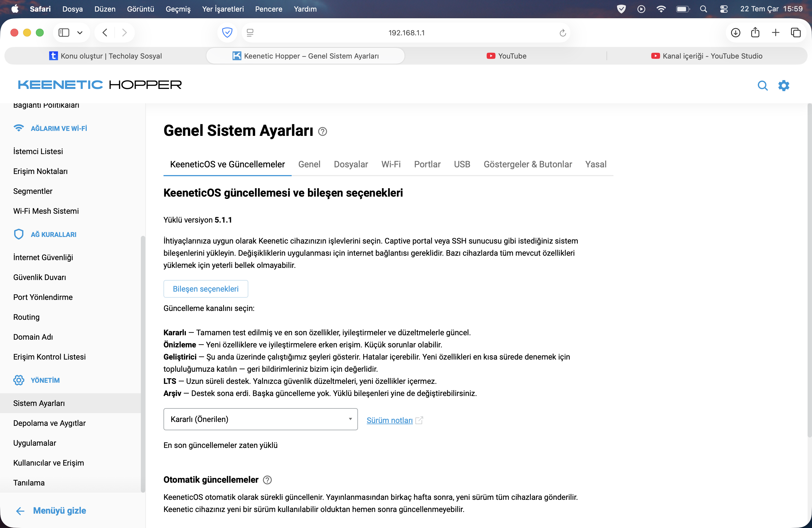Open the Geçmiş menu in menu bar
This screenshot has height=528, width=812.
[178, 9]
